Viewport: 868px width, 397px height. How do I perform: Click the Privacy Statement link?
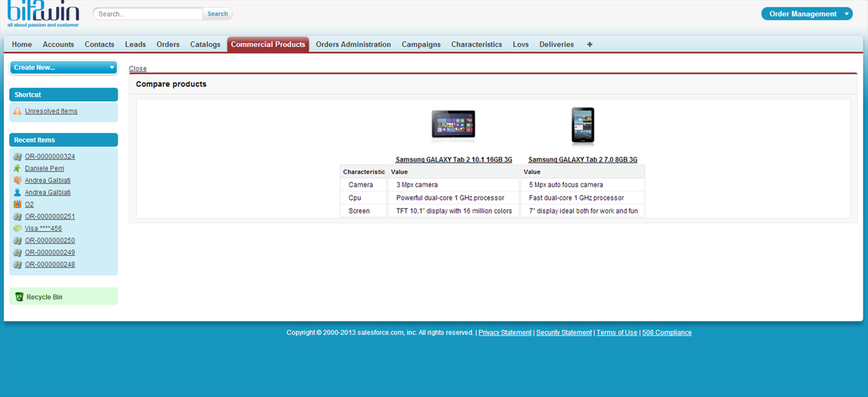505,333
